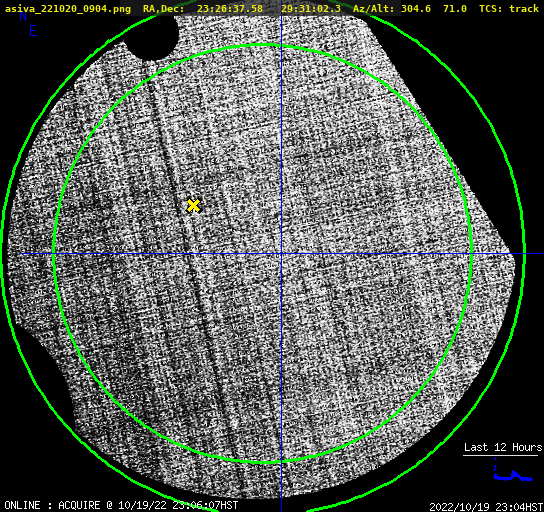544x512 pixels.
Task: Click the blue N compass label
Action: pos(23,16)
